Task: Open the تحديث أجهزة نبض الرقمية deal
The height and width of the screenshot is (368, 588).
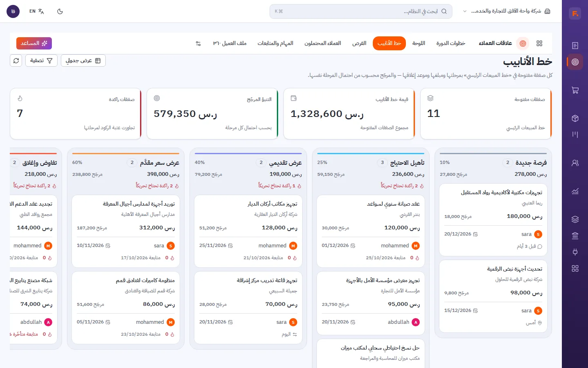Action: (493, 296)
